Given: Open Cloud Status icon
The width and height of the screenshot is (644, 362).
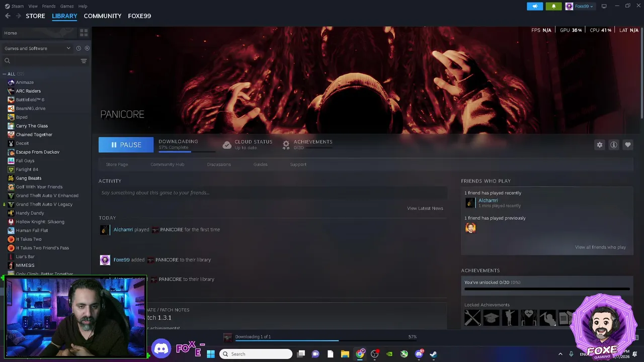Looking at the screenshot, I should click(x=227, y=145).
